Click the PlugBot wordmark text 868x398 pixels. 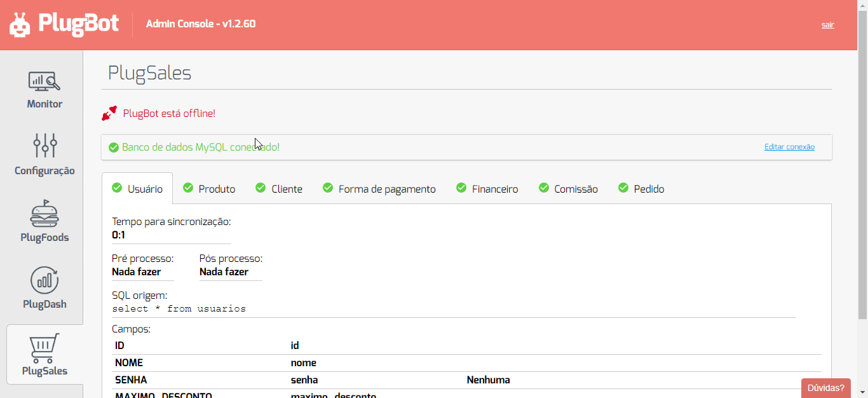tap(78, 24)
